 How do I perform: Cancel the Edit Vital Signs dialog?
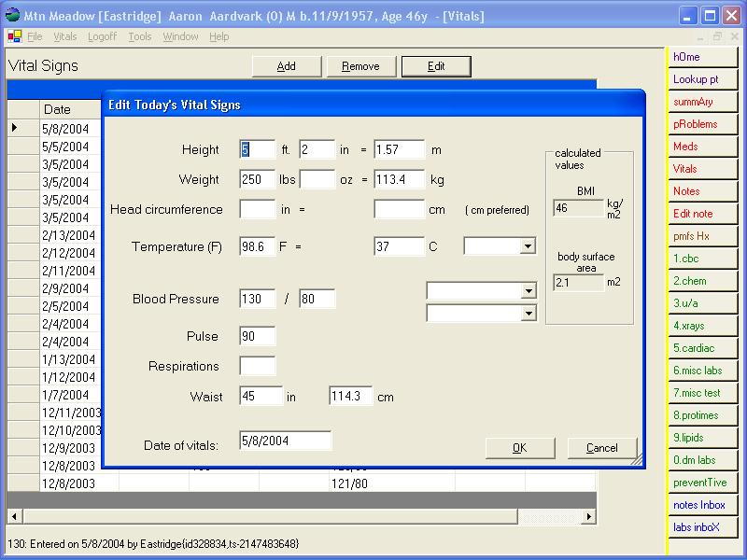point(602,448)
